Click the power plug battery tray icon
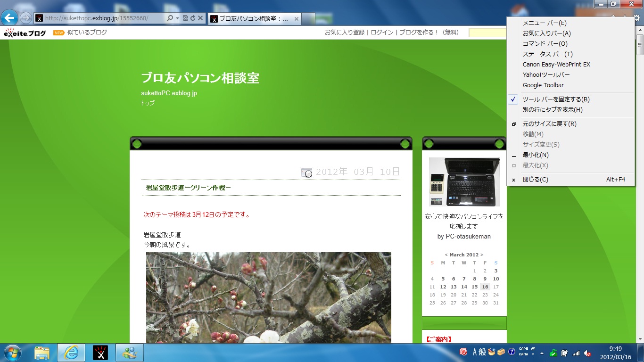Screen dimensions: 644x362 click(564, 353)
